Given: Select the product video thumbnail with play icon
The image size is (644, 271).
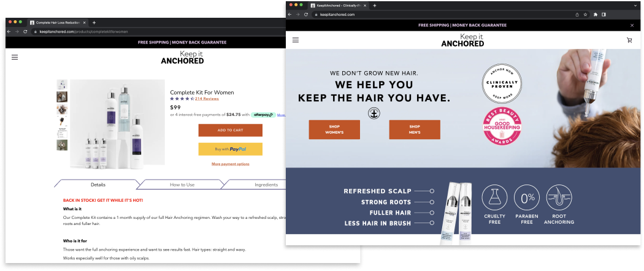Looking at the screenshot, I should click(62, 145).
